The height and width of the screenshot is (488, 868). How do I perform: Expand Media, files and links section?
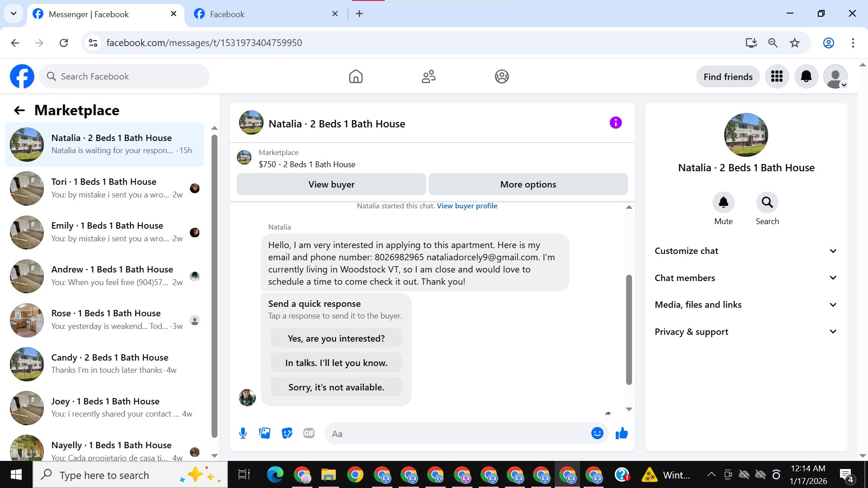coord(745,305)
